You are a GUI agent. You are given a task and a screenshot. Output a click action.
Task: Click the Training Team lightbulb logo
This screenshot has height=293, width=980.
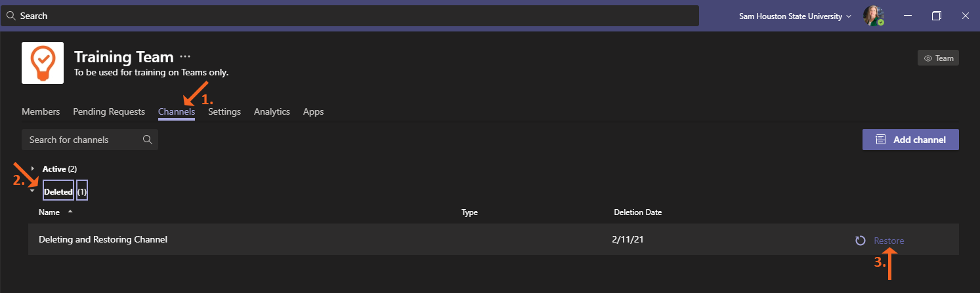[x=43, y=63]
